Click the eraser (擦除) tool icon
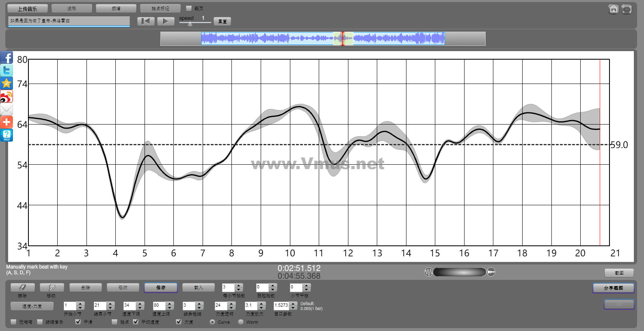 [x=22, y=288]
